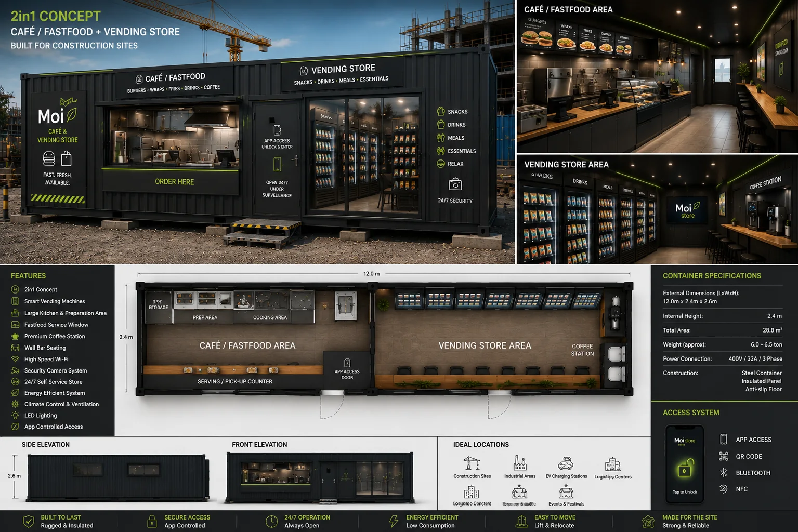Viewport: 798px width, 532px height.
Task: Click the Built To Last shield icon
Action: (29, 521)
